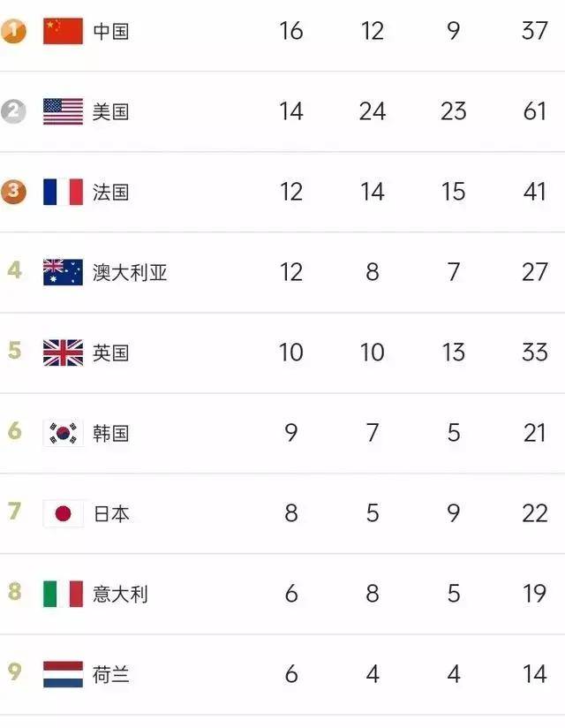The height and width of the screenshot is (728, 565).
Task: Click the Netherlands flag icon
Action: pos(63,674)
